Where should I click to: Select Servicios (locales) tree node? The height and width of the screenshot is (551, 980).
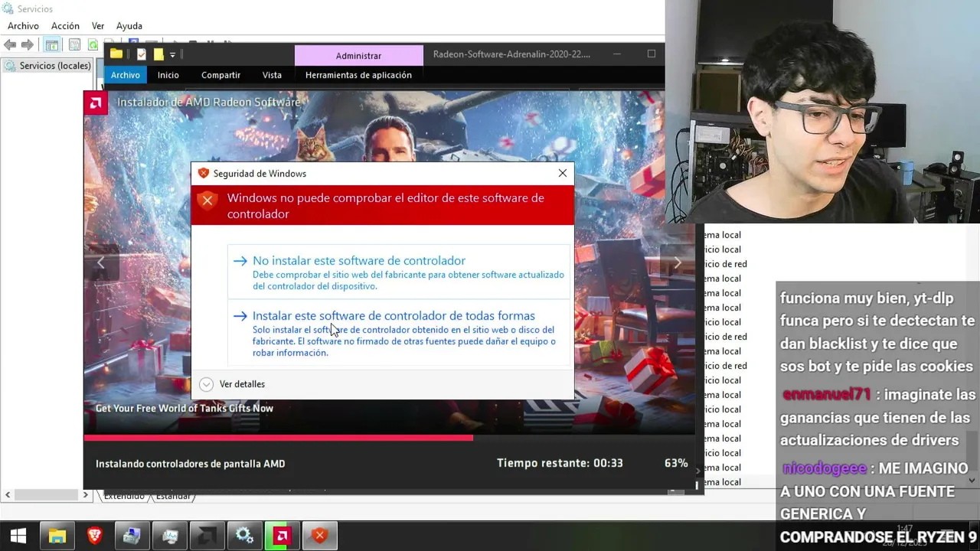[x=47, y=66]
